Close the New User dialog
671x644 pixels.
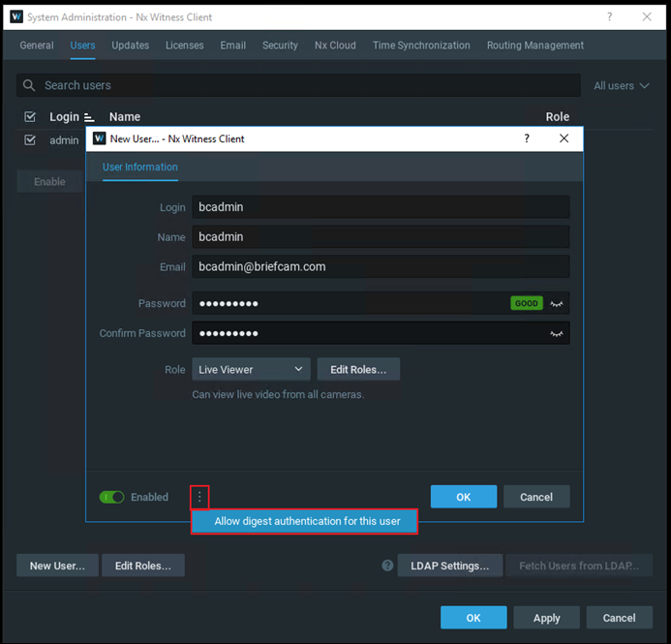(564, 138)
